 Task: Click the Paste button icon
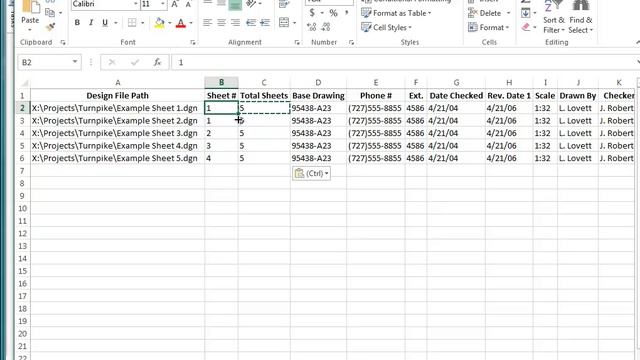(x=30, y=7)
